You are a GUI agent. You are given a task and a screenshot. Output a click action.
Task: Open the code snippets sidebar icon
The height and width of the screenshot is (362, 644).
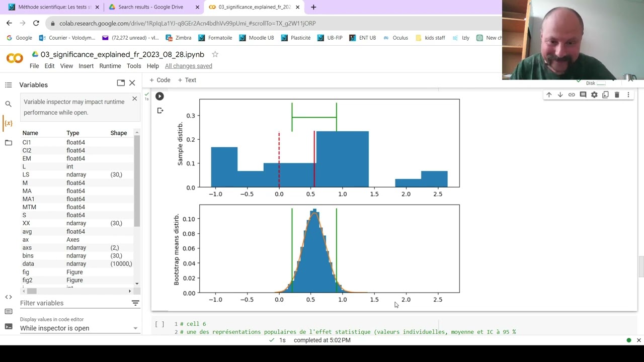pyautogui.click(x=8, y=297)
